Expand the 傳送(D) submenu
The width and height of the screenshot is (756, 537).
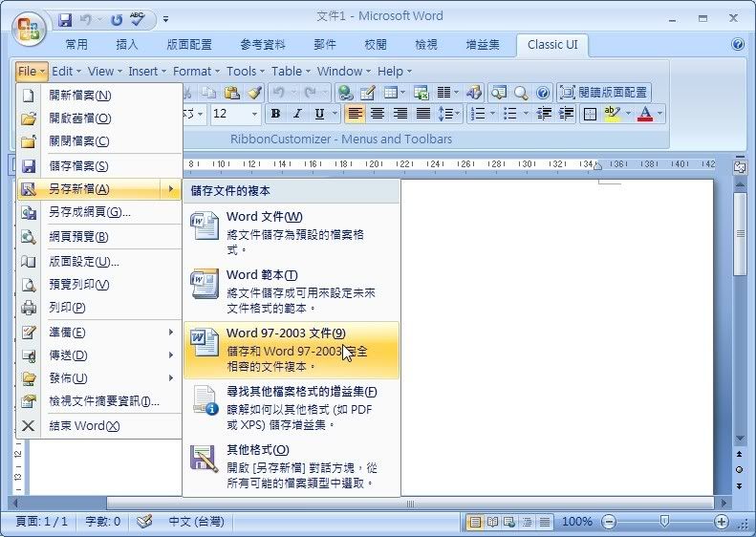[99, 355]
